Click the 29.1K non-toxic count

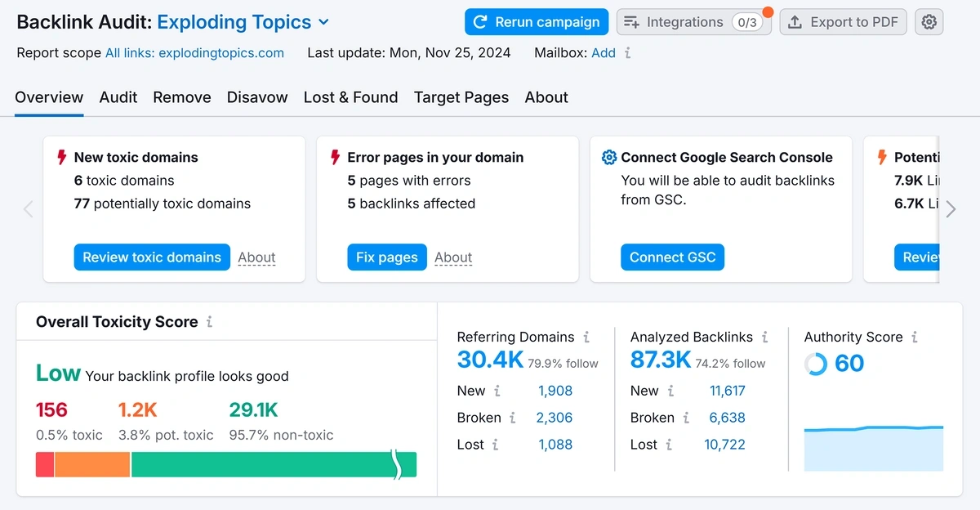pos(252,409)
